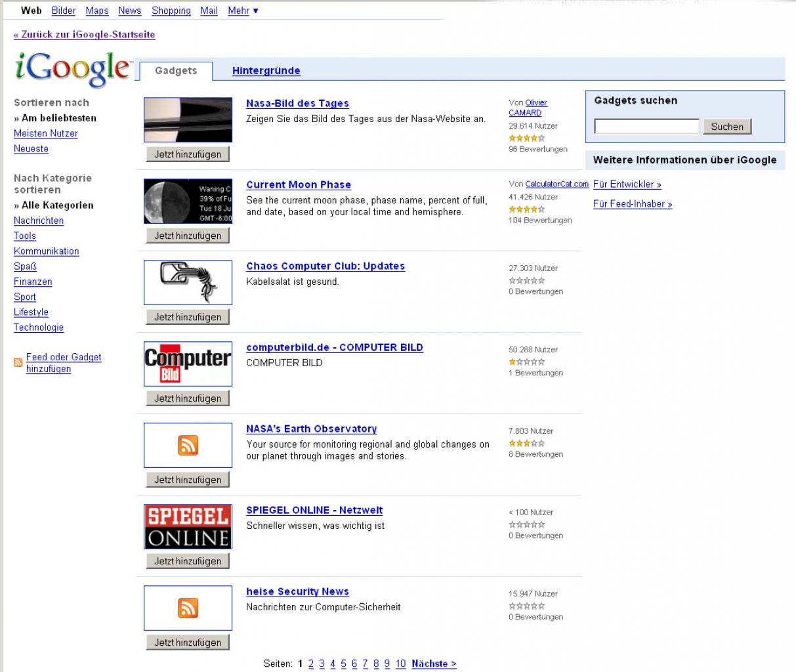Add Nasa-Bild des Tages with Jetzt hinzufügen
This screenshot has width=796, height=672.
click(x=188, y=154)
